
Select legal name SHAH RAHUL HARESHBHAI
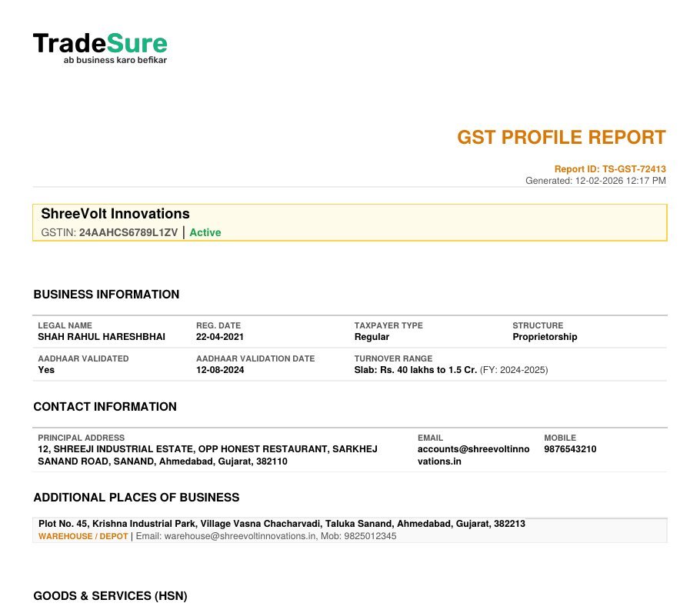[102, 337]
